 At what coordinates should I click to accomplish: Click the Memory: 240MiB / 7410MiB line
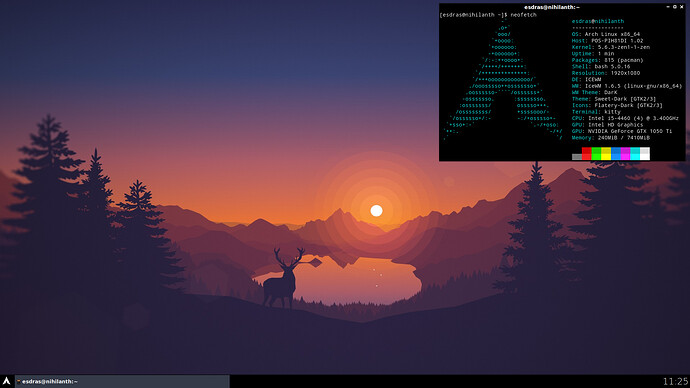click(610, 138)
